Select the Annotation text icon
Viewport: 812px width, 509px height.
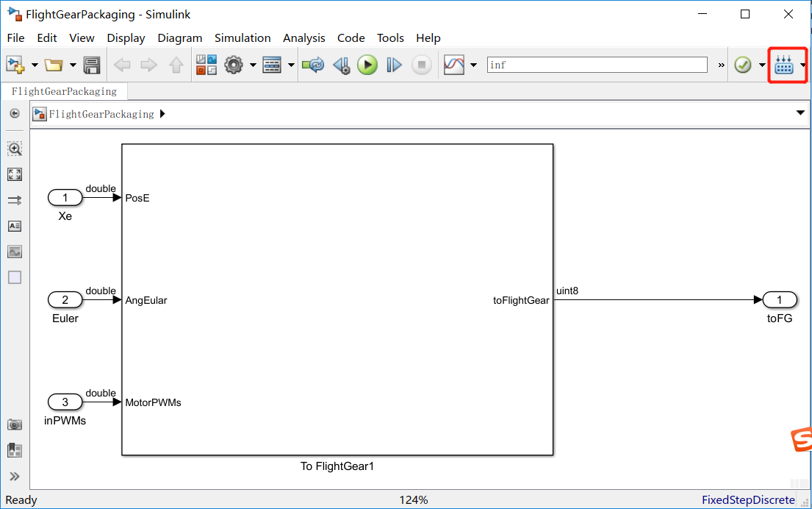(x=15, y=226)
